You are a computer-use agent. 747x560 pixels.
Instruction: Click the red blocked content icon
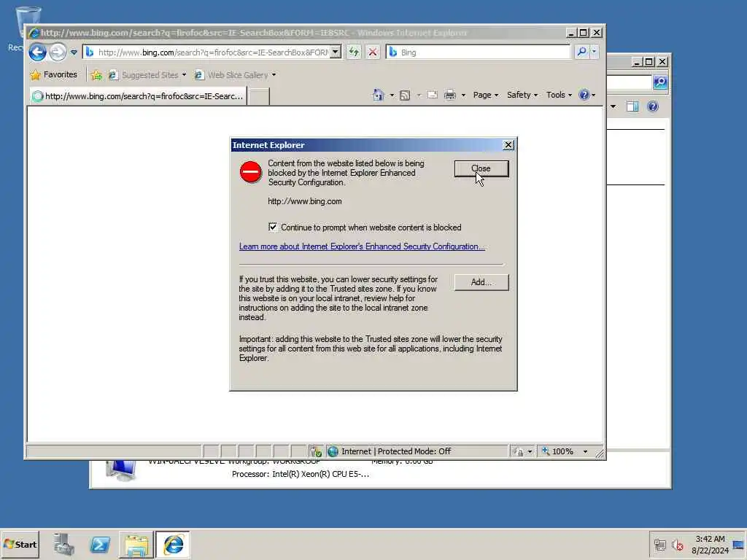[x=251, y=172]
